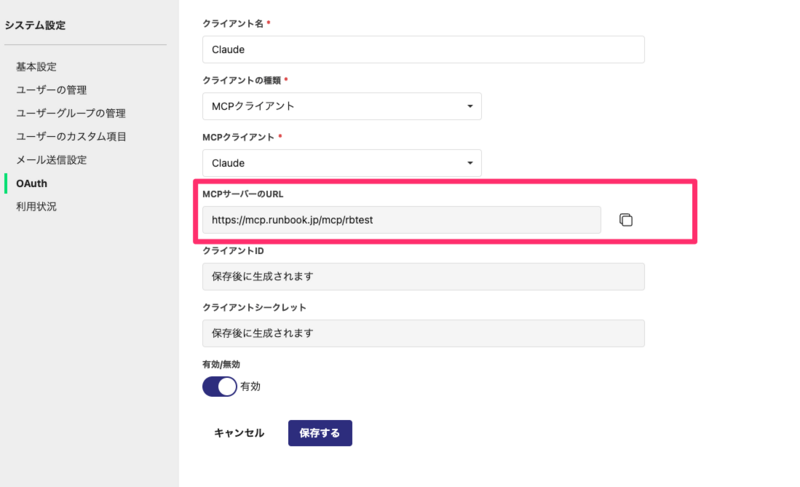The image size is (800, 487).
Task: Go to ユーザーの管理 in the sidebar
Action: coord(51,90)
